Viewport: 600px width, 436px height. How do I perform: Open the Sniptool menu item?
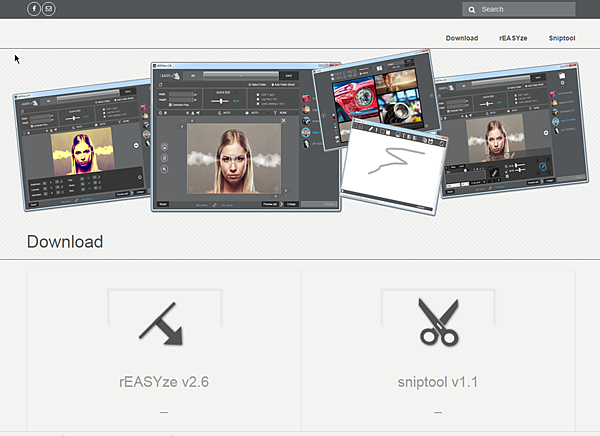click(562, 38)
